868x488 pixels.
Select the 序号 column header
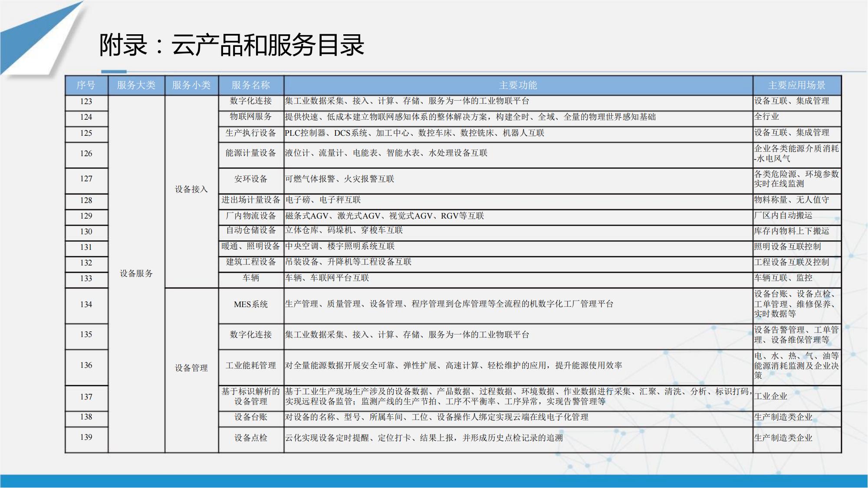pos(86,85)
